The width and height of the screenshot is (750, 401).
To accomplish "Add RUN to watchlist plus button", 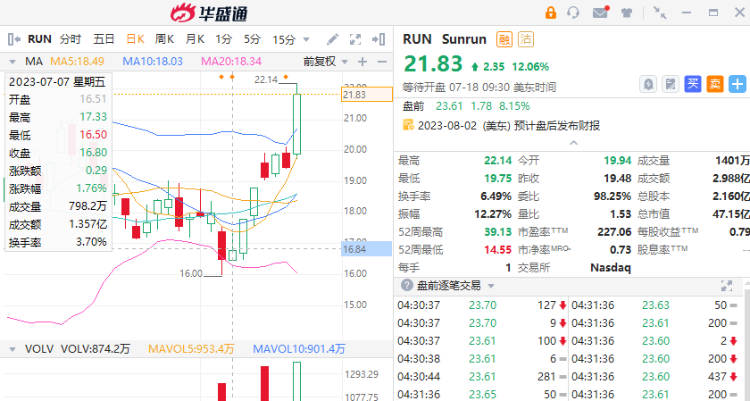I will [x=737, y=84].
